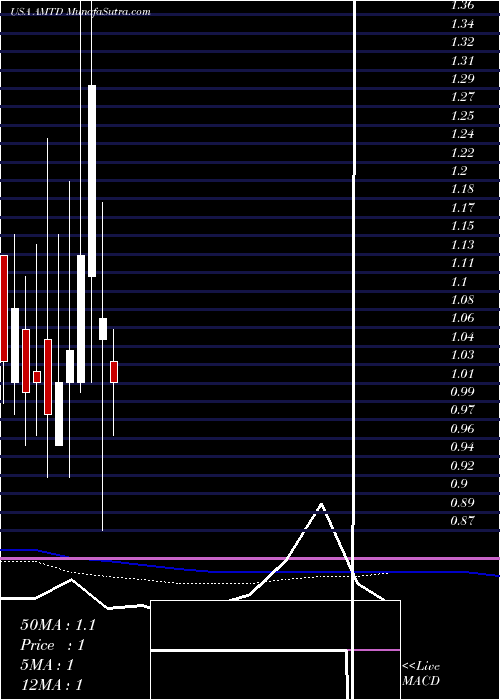Image resolution: width=500 pixels, height=700 pixels.
Task: Click the 1.11 price axis label
Action: click(462, 262)
